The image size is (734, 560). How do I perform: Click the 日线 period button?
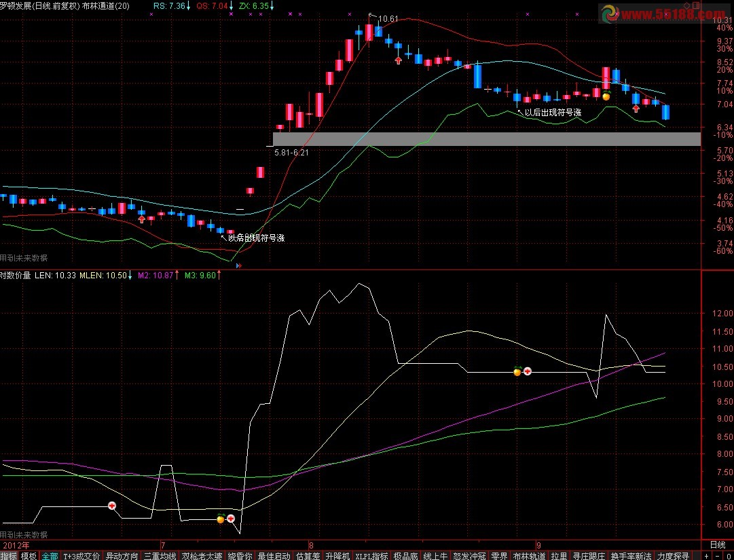(718, 545)
